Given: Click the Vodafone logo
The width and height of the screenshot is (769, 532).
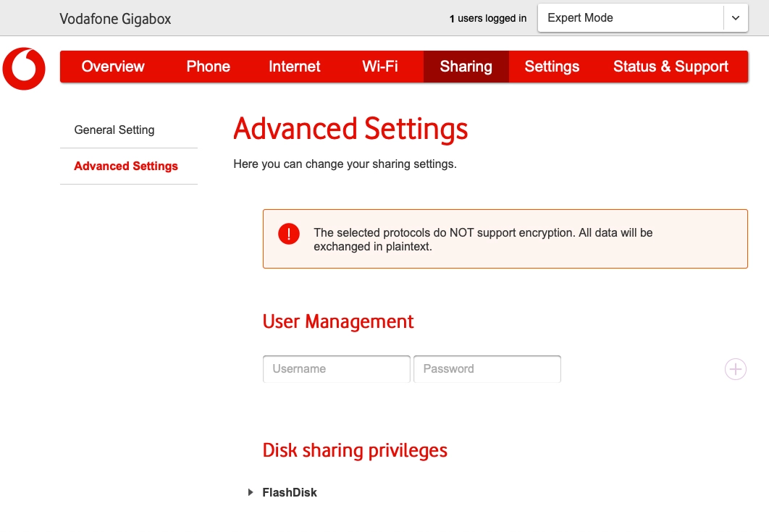Looking at the screenshot, I should [24, 69].
